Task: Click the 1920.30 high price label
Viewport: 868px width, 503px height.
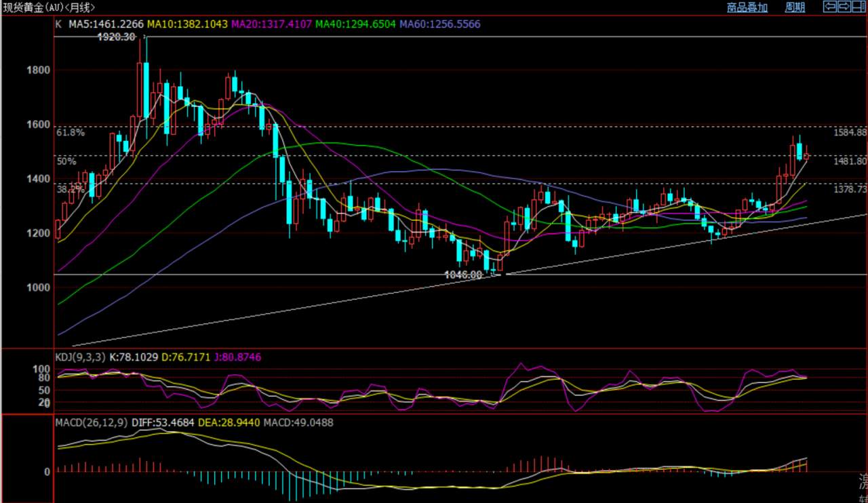Action: point(117,38)
